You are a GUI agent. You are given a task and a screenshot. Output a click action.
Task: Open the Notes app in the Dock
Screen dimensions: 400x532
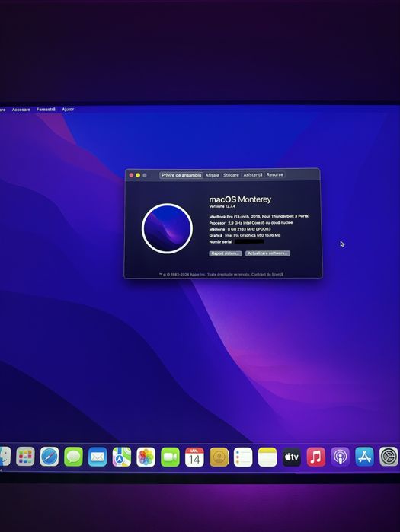tap(267, 457)
